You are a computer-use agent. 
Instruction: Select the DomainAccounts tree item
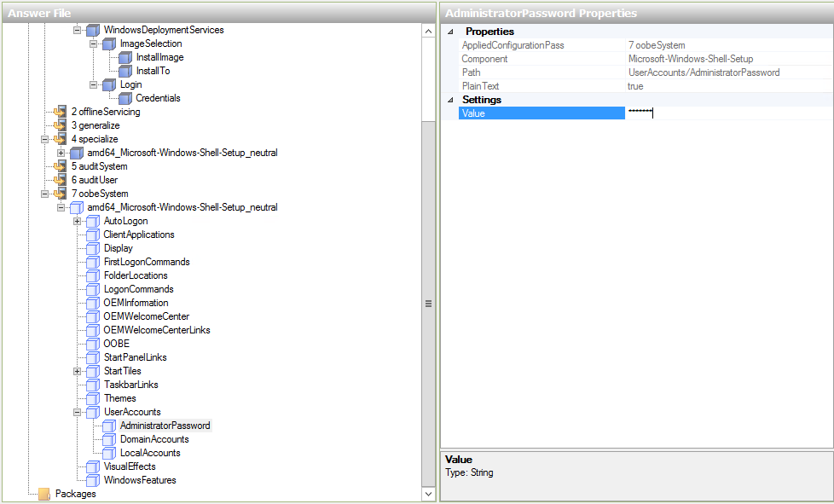(x=154, y=439)
